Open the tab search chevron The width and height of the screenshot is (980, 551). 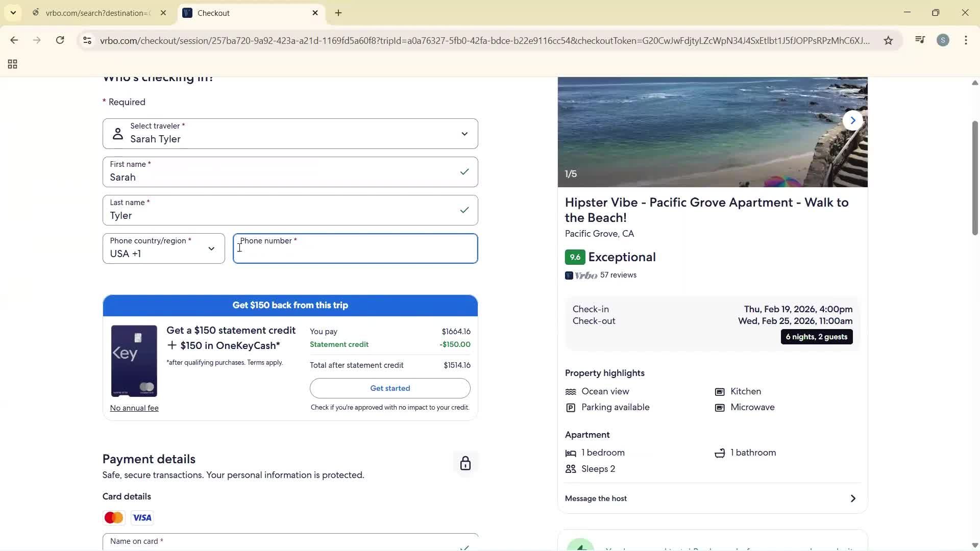pyautogui.click(x=13, y=13)
